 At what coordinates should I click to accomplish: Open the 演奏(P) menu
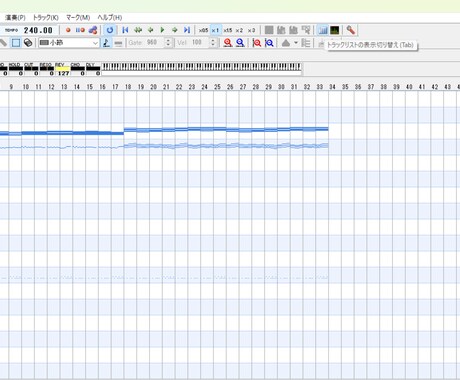click(15, 17)
